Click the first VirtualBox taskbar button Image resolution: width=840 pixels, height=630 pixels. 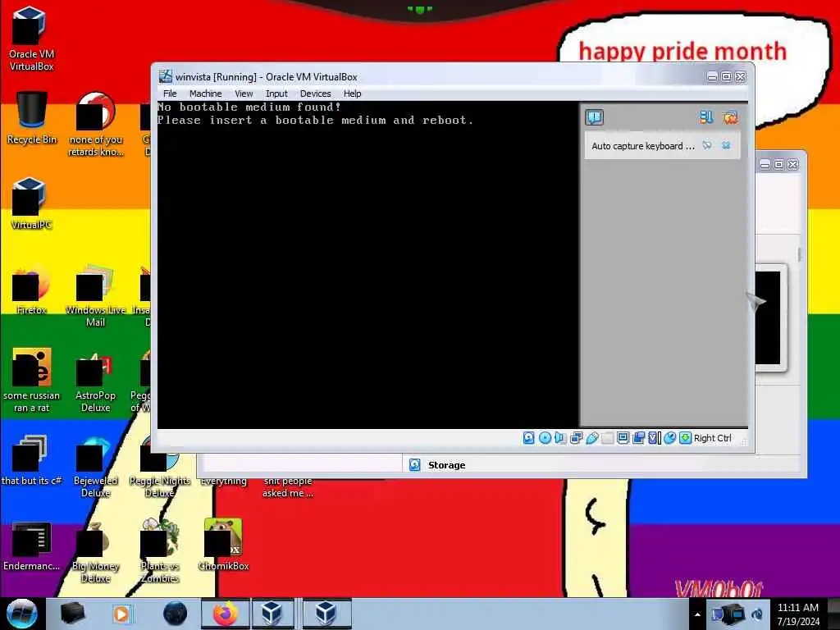click(272, 614)
